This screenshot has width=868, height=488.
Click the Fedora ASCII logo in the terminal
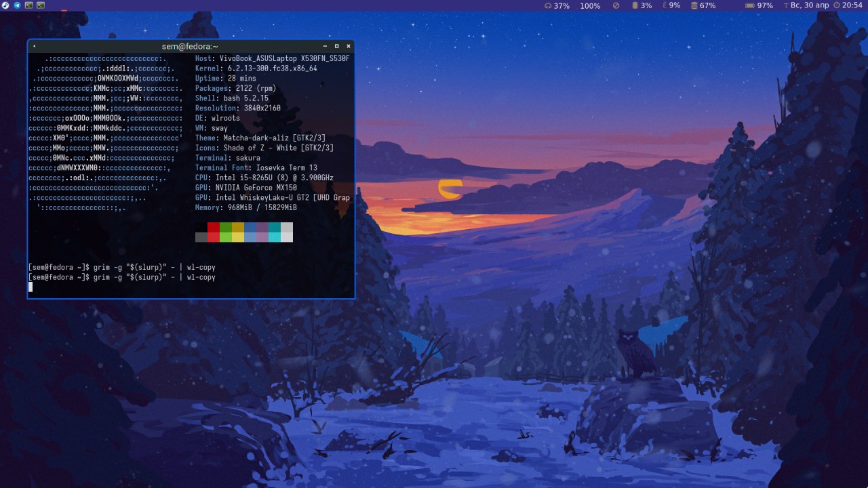tap(106, 133)
